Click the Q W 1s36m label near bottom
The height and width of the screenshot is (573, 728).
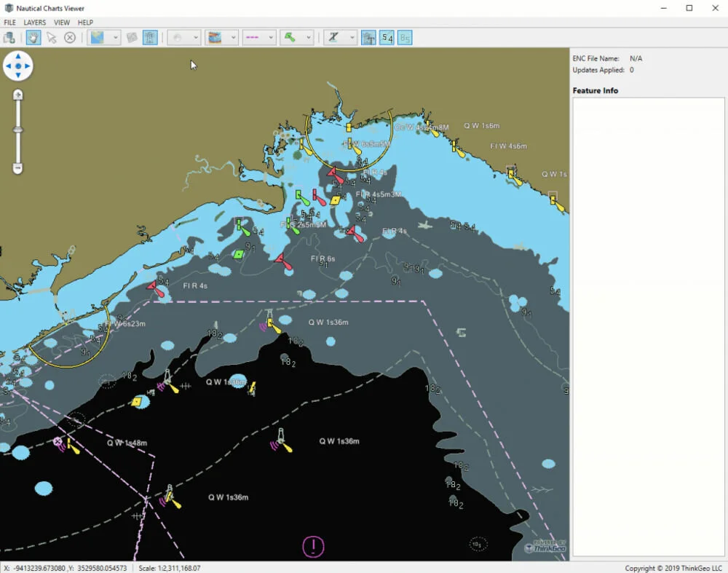(228, 497)
